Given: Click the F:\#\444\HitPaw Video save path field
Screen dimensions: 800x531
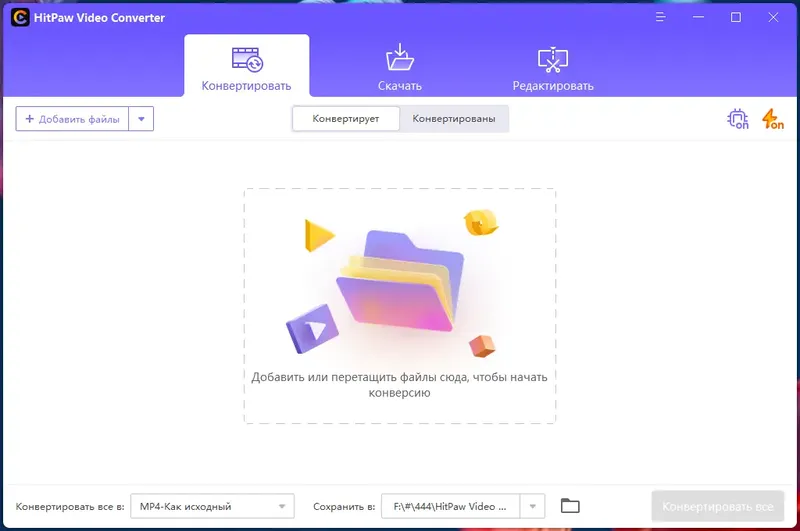Looking at the screenshot, I should [x=451, y=507].
